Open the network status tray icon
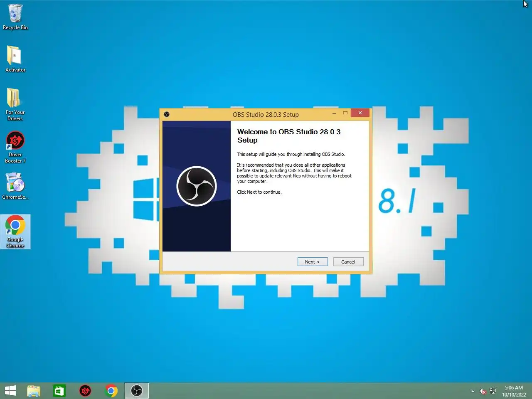The height and width of the screenshot is (399, 532). 493,391
